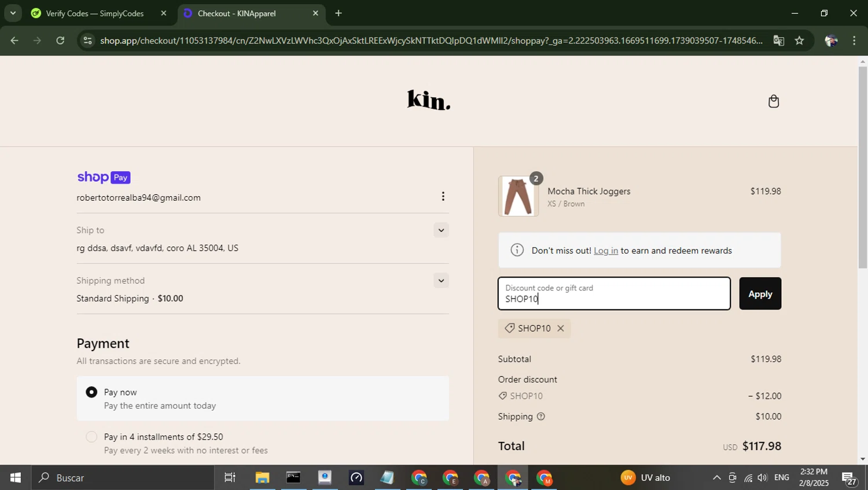Open the shopping bag cart icon
The height and width of the screenshot is (490, 868).
774,101
